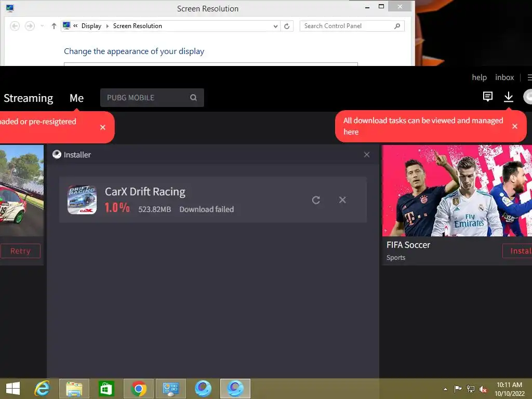Click the Screen Resolution breadcrumb
This screenshot has height=399, width=532.
point(137,26)
